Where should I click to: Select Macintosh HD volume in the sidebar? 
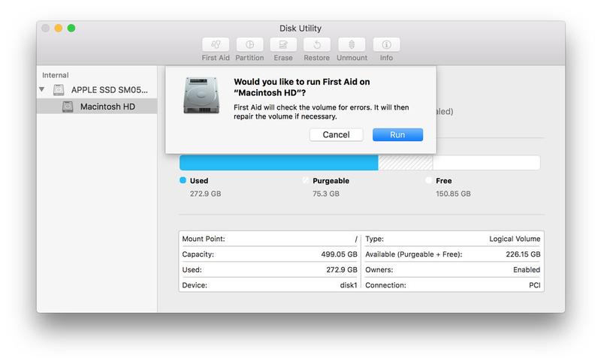tap(107, 107)
